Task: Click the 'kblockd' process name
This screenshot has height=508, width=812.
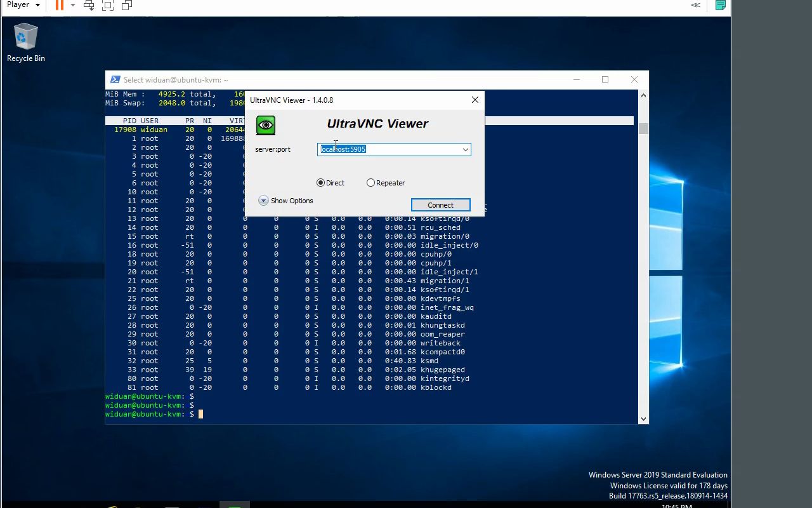Action: 436,387
